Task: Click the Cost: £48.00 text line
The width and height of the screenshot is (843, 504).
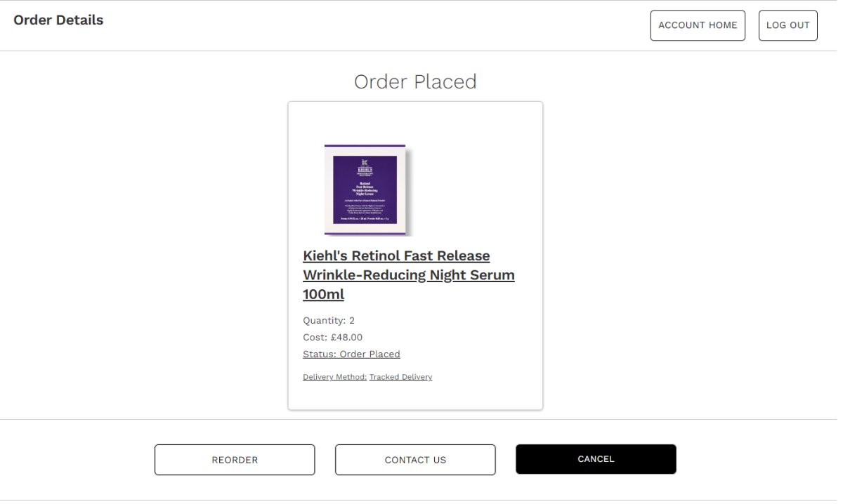Action: pos(333,338)
